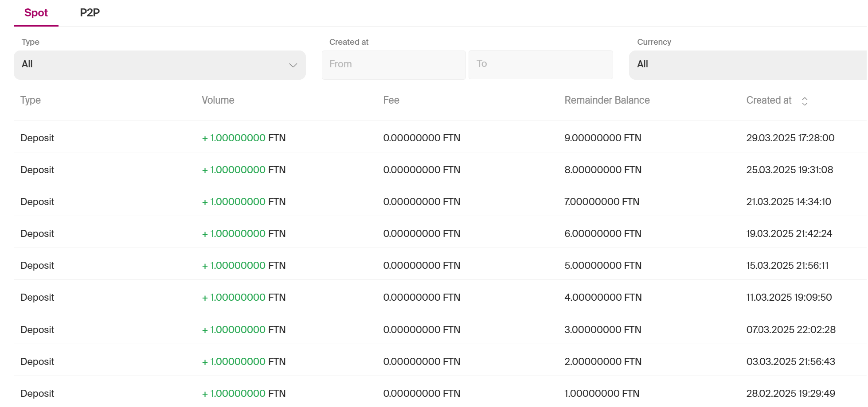Image resolution: width=868 pixels, height=407 pixels.
Task: Click the Remainder Balance column header
Action: click(x=607, y=101)
